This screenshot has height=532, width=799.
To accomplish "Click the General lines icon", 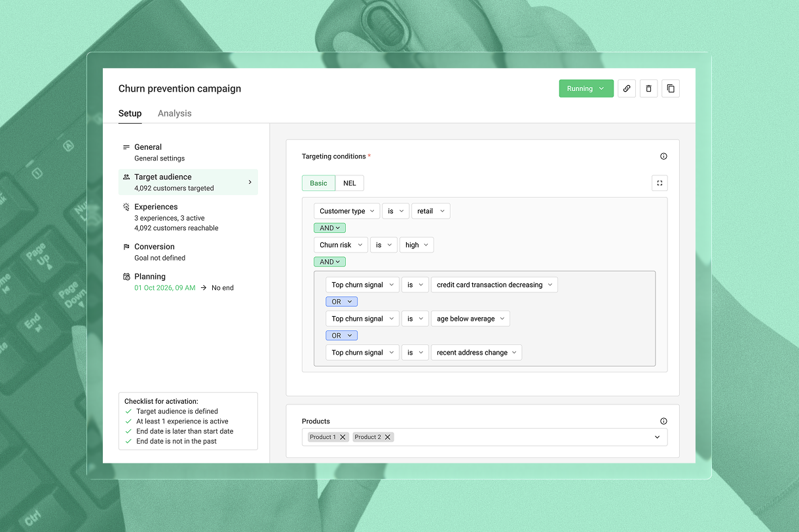I will point(126,147).
